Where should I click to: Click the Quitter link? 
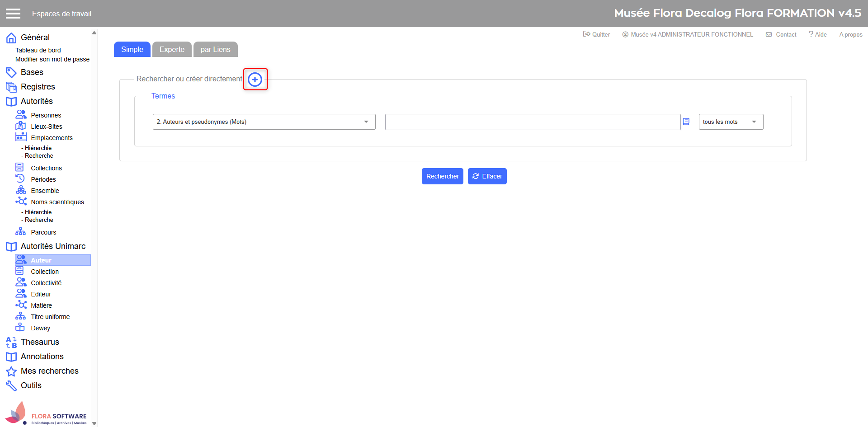597,34
